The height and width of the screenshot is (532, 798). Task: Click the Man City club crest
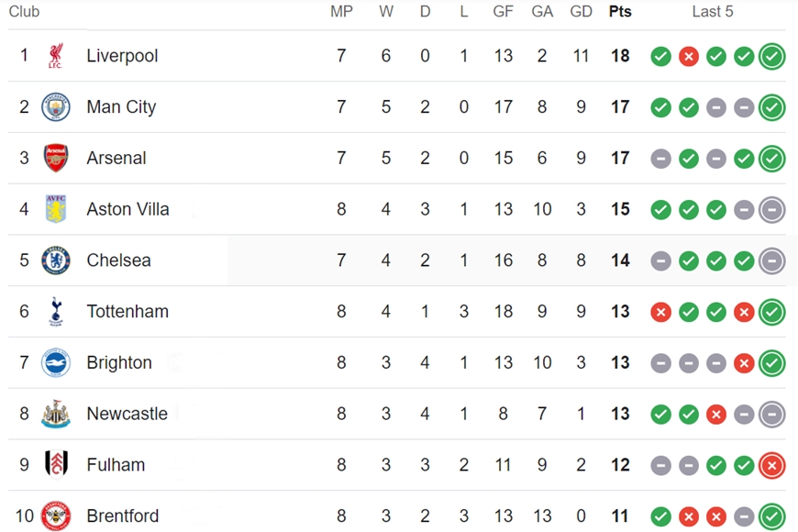coord(55,107)
